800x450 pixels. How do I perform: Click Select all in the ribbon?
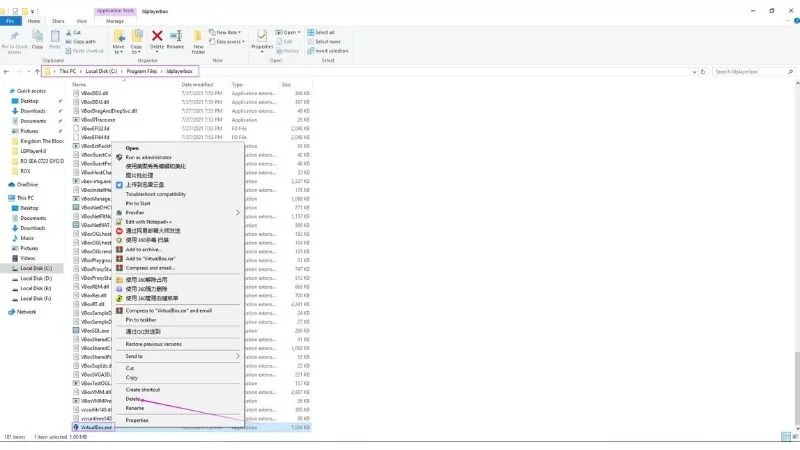pos(321,32)
